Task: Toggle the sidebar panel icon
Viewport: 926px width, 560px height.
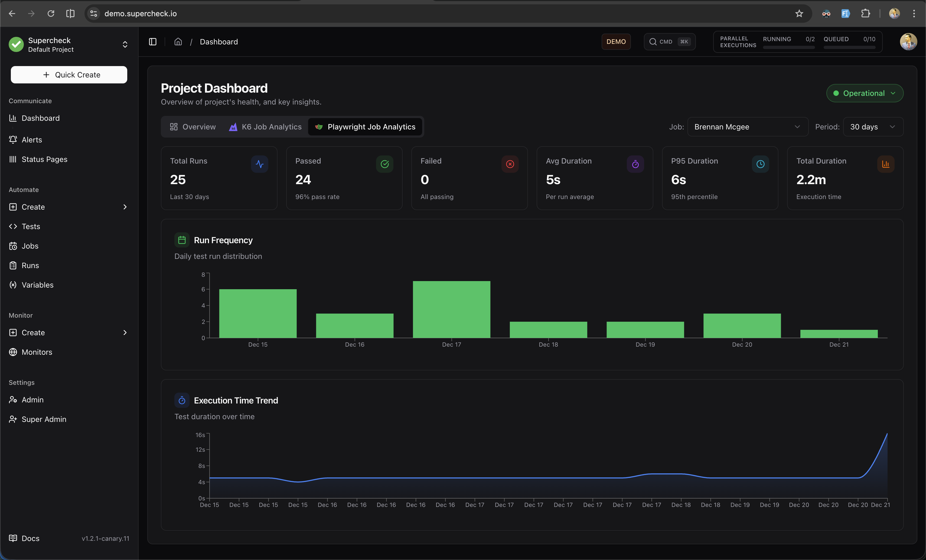Action: coord(153,42)
